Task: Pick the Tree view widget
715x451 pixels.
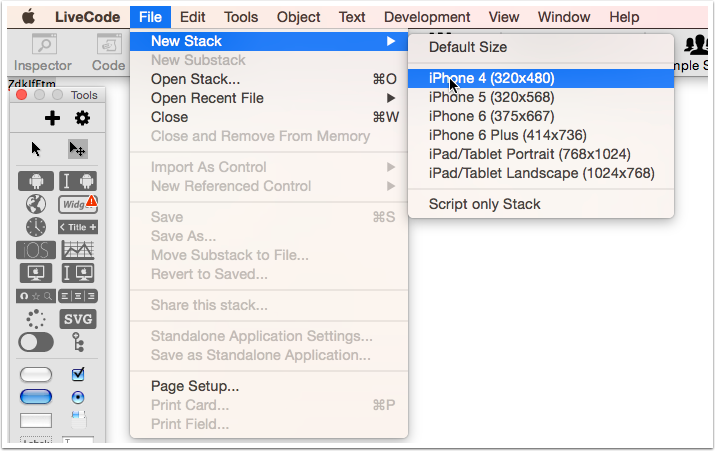Action: 78,342
